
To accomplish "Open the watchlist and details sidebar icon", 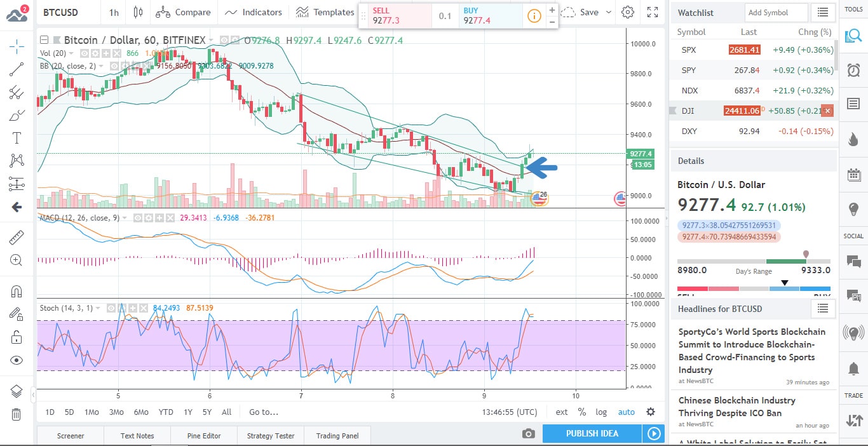I will pyautogui.click(x=853, y=36).
